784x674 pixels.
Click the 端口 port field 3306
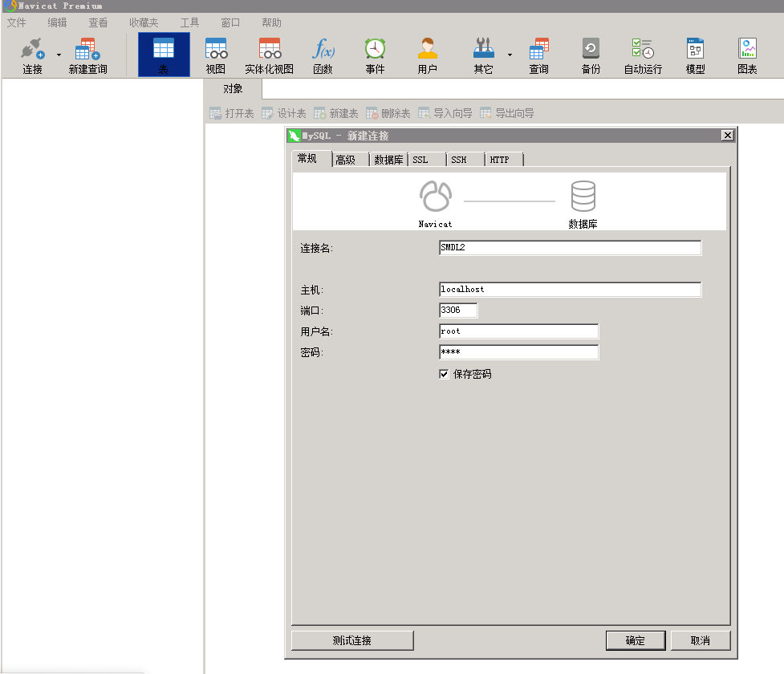458,310
